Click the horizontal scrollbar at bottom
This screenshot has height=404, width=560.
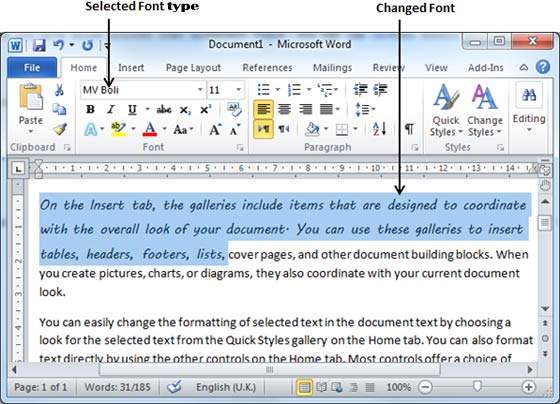tap(270, 370)
